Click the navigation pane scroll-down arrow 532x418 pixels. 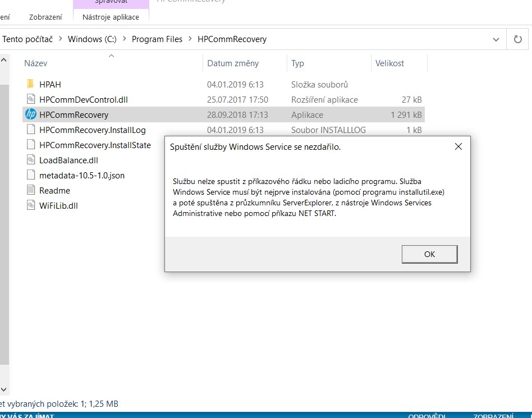pyautogui.click(x=4, y=389)
